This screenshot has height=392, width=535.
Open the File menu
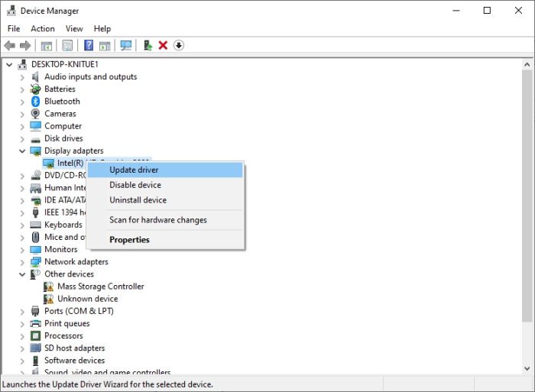point(14,29)
